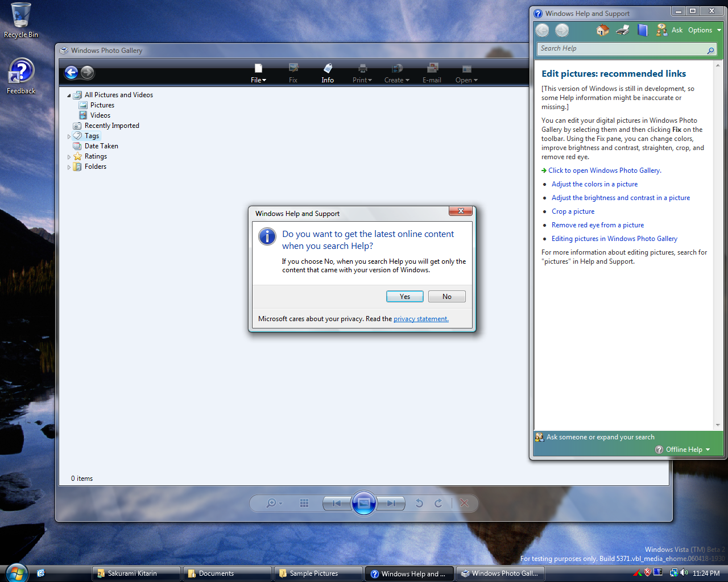This screenshot has height=582, width=728.
Task: Click Ask in the Help toolbar
Action: (x=669, y=30)
